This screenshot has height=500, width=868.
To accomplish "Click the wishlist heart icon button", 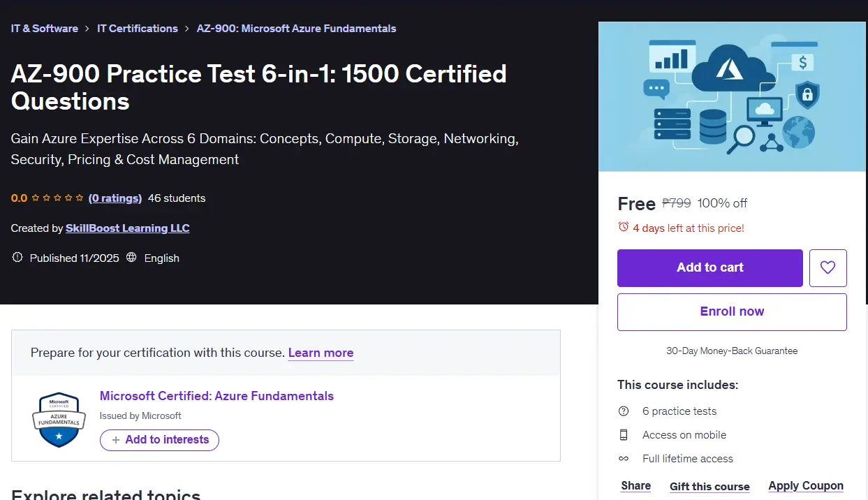I will pyautogui.click(x=827, y=268).
